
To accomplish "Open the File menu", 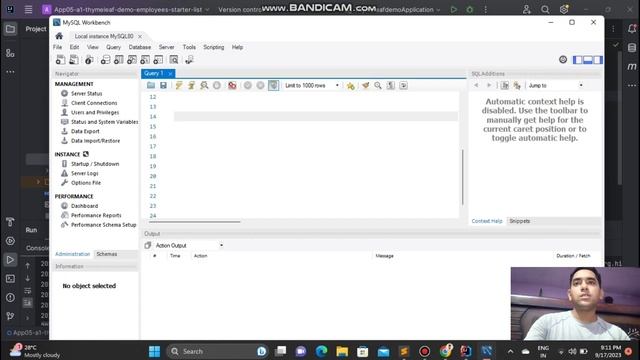I will (58, 47).
